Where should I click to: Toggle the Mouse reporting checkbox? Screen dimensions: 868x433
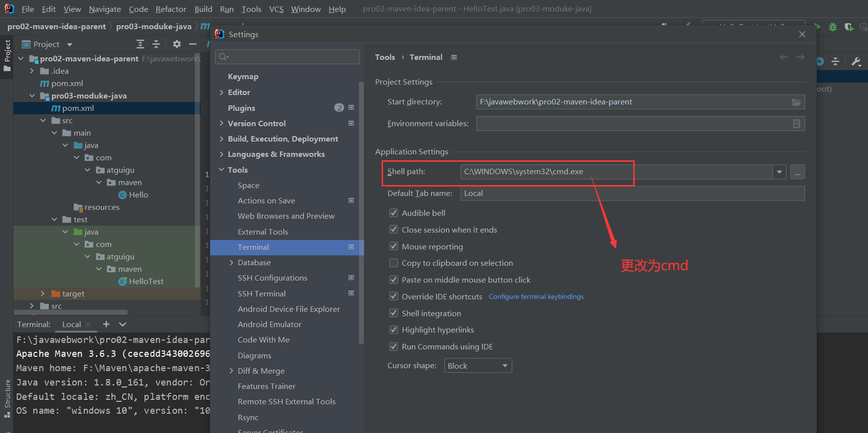pos(393,246)
